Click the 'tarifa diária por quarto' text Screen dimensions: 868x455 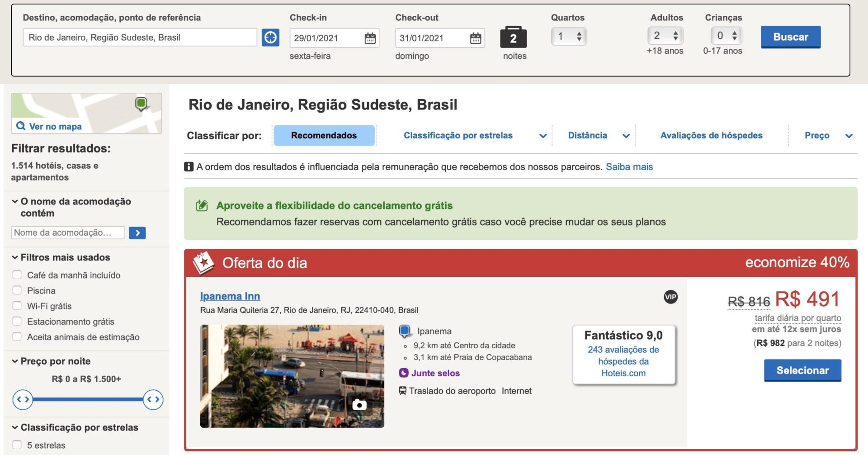pos(798,318)
